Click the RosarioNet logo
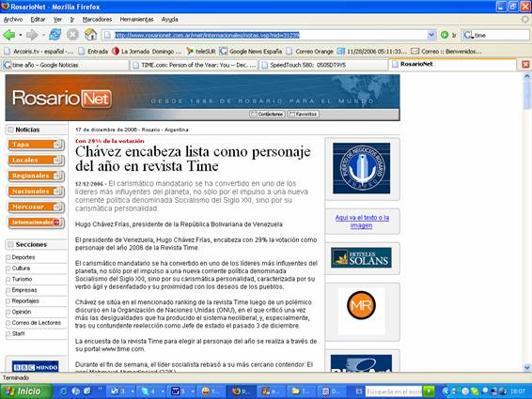Viewport: 532px width, 399px height. point(62,99)
